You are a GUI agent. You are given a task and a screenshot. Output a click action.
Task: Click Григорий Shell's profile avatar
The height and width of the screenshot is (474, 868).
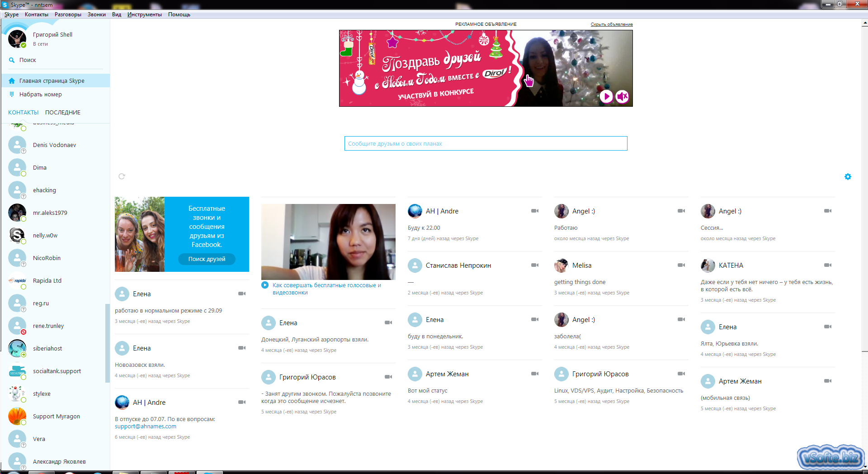click(16, 39)
